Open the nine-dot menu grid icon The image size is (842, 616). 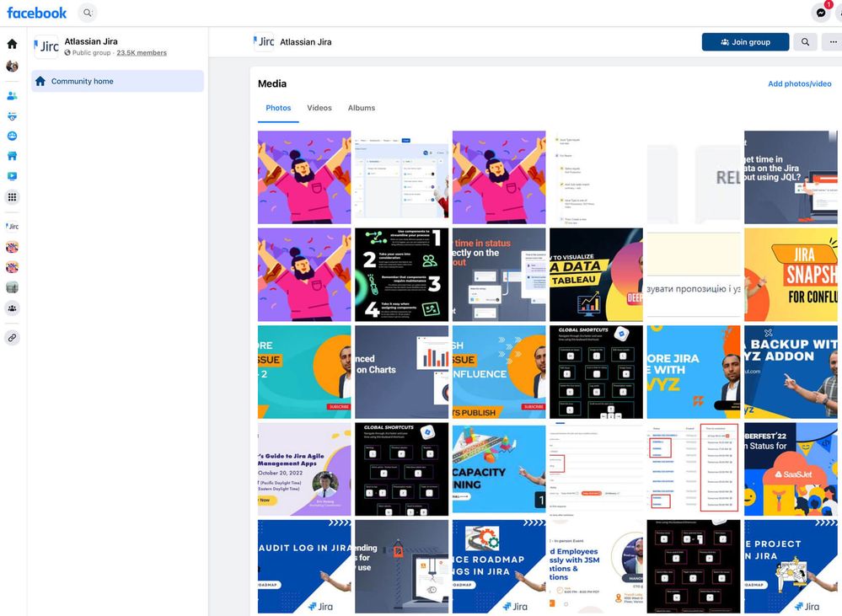[12, 197]
